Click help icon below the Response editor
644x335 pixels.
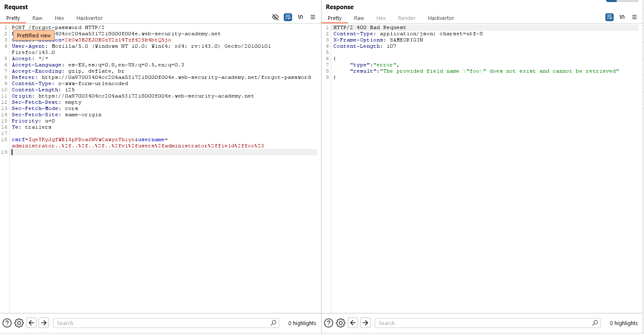coord(329,323)
